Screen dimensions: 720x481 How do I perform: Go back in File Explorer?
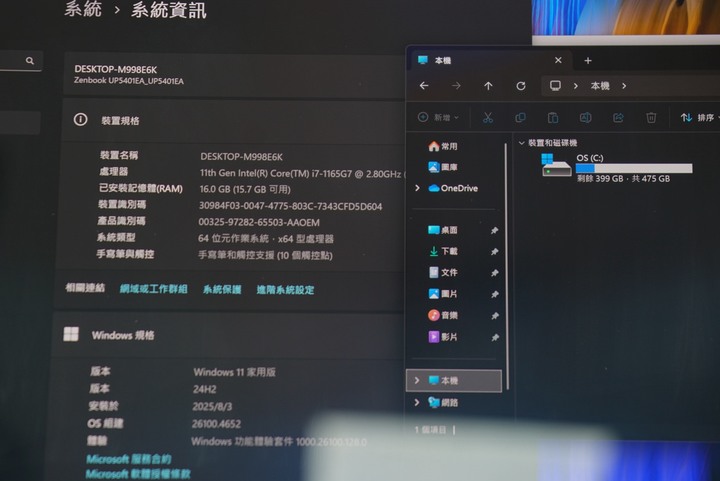click(424, 86)
